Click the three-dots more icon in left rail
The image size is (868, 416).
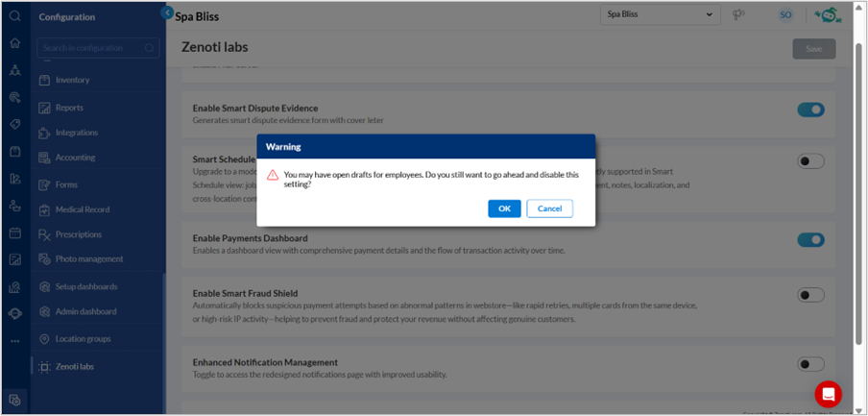tap(15, 341)
